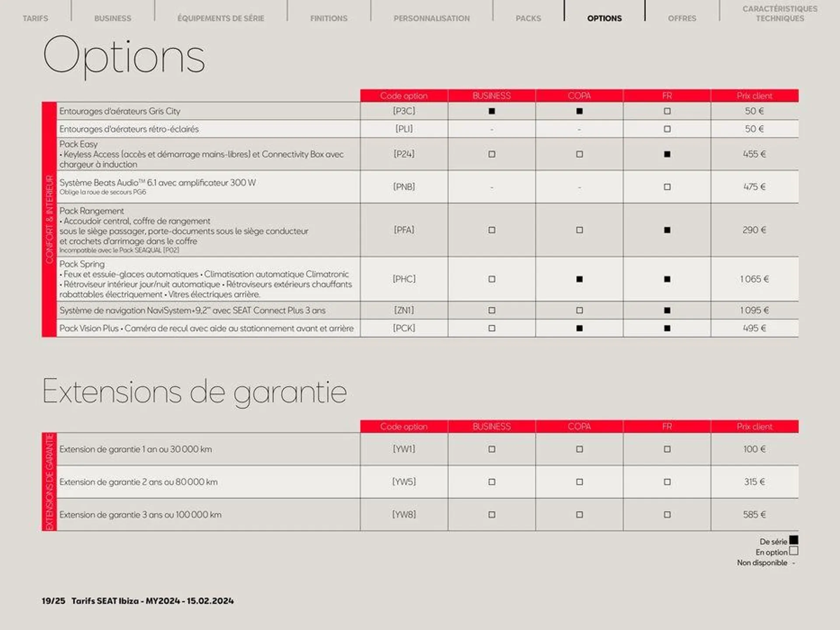
Task: Click COPA box for 3 ans extension
Action: 579,515
